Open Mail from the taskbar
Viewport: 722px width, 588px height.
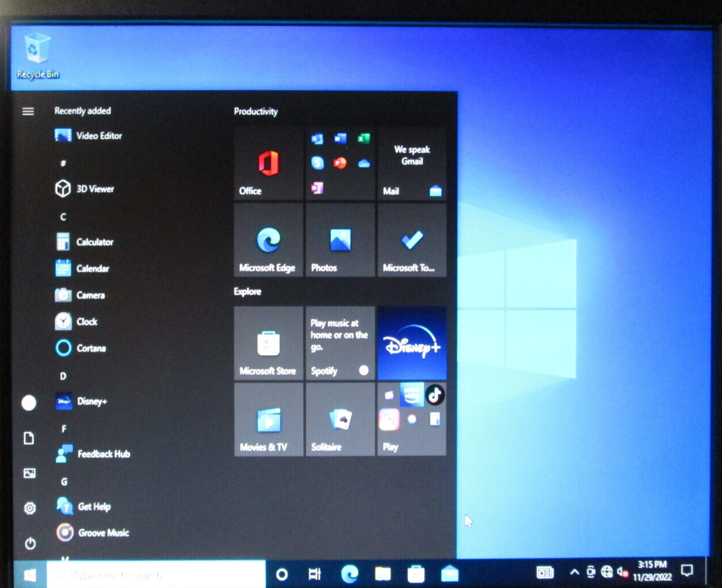(449, 574)
